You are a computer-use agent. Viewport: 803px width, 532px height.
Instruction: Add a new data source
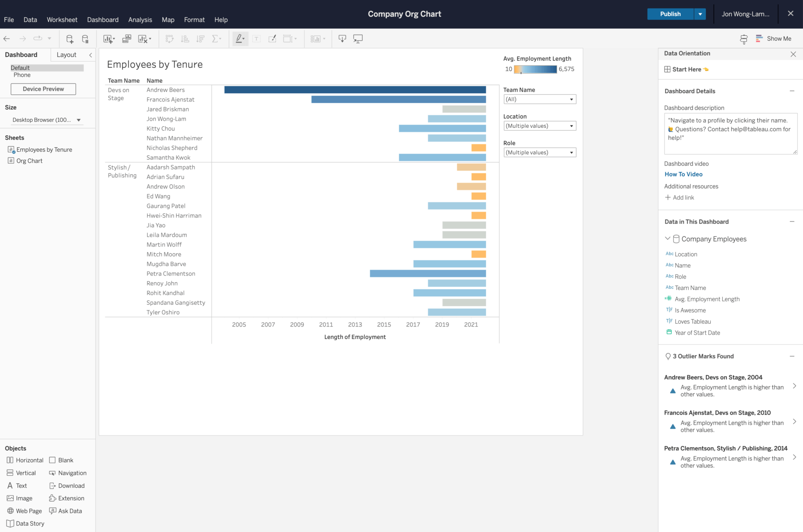69,39
